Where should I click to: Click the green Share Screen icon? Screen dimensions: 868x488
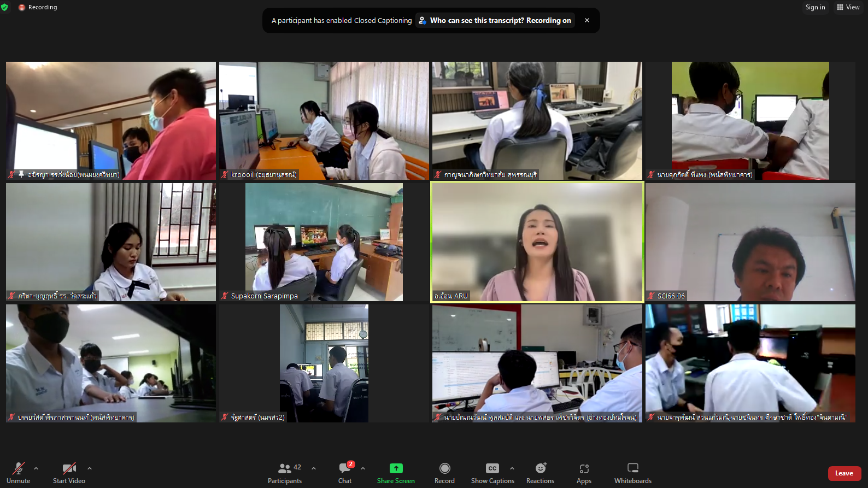tap(396, 468)
